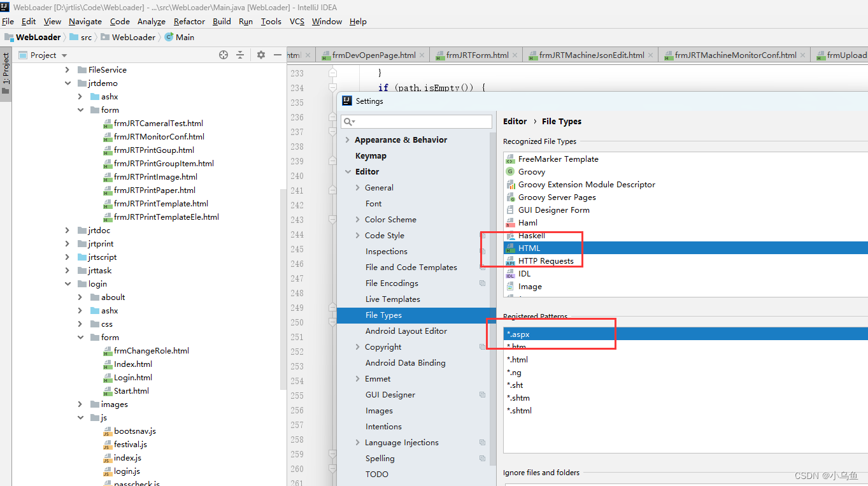Click Groovy Server Pages icon

pos(510,197)
